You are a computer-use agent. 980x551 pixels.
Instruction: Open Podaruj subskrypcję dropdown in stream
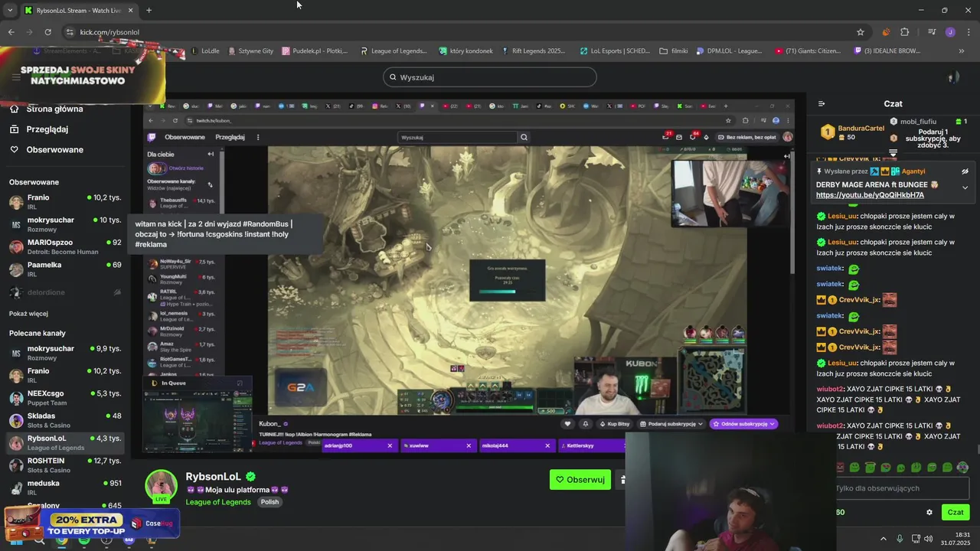(672, 424)
